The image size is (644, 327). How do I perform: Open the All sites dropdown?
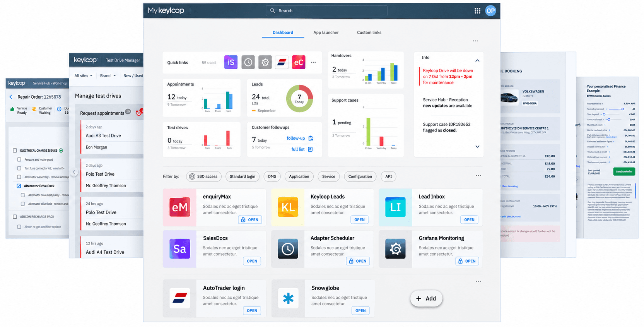click(x=84, y=75)
